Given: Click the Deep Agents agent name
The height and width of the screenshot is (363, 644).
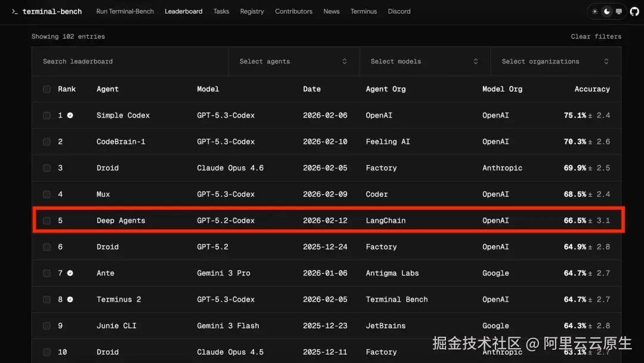Looking at the screenshot, I should [x=120, y=221].
